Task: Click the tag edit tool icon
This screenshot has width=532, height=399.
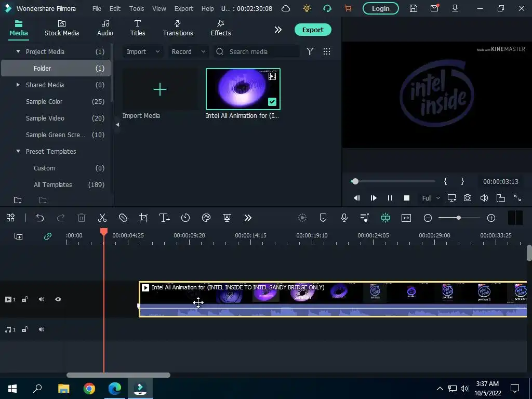Action: click(x=123, y=218)
